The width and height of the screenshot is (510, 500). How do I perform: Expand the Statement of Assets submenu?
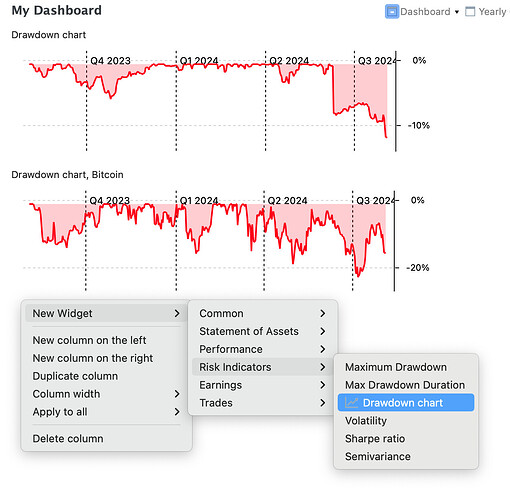[x=263, y=331]
